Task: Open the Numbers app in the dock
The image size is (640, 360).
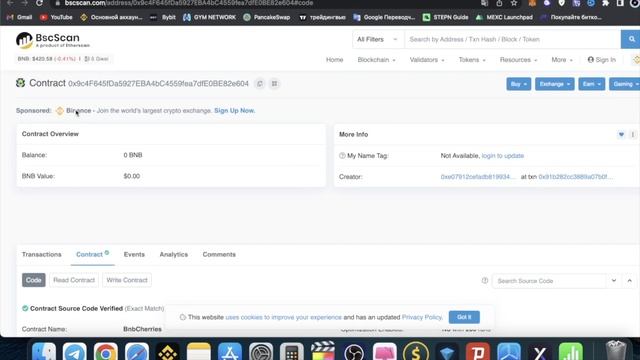Action: [571, 352]
